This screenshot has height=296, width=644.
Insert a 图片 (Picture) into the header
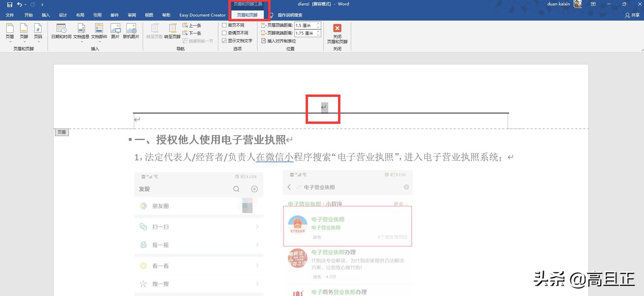pos(115,28)
